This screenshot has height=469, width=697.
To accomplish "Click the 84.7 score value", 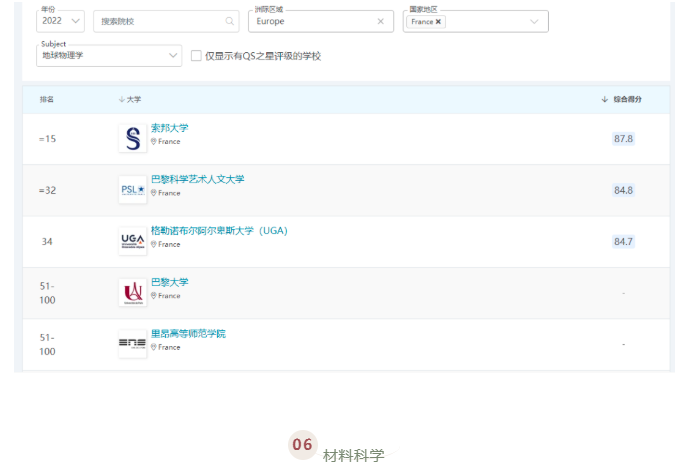I will [x=623, y=241].
